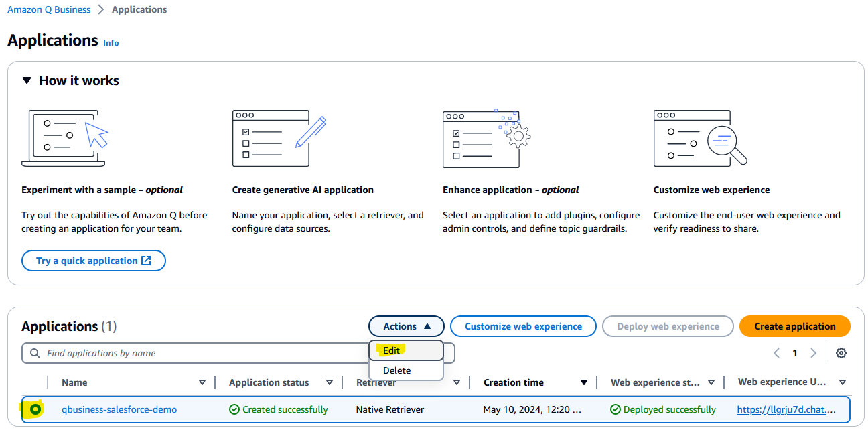Click the Customize web experience button

pyautogui.click(x=523, y=326)
